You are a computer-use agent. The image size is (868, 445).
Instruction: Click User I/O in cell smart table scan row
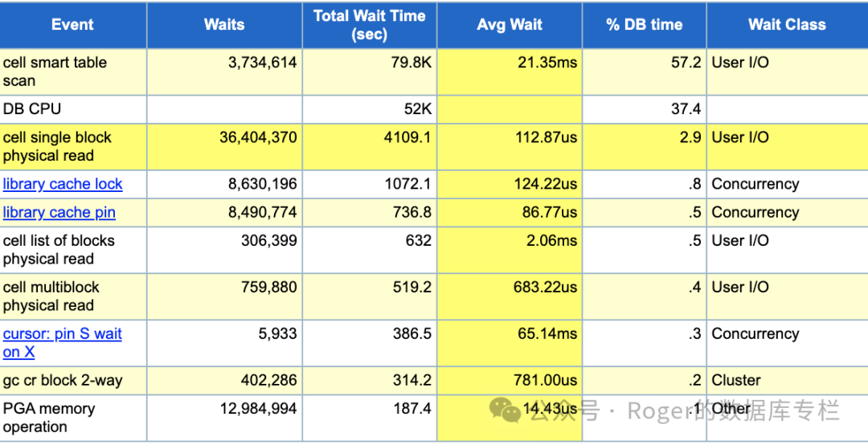pyautogui.click(x=740, y=63)
